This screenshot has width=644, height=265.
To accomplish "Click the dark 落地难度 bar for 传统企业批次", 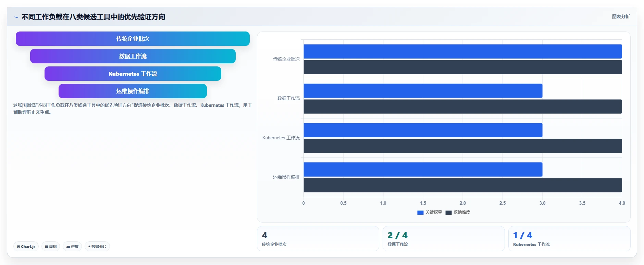I will coord(463,67).
